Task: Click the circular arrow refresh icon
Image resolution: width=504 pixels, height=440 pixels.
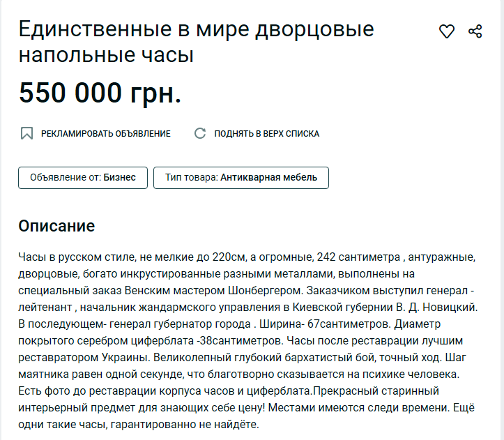Action: coord(200,133)
